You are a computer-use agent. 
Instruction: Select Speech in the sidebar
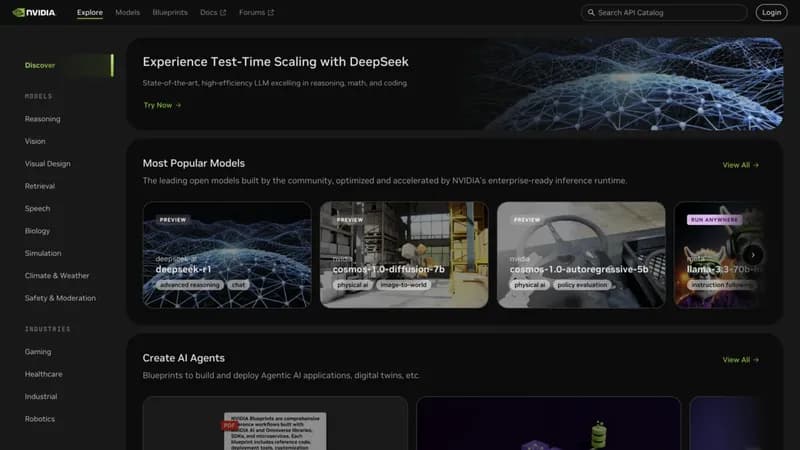point(37,209)
